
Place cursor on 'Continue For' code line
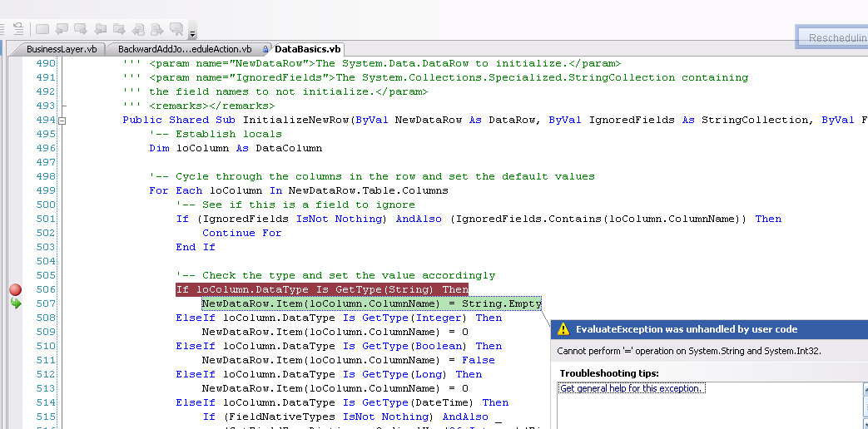[x=241, y=233]
